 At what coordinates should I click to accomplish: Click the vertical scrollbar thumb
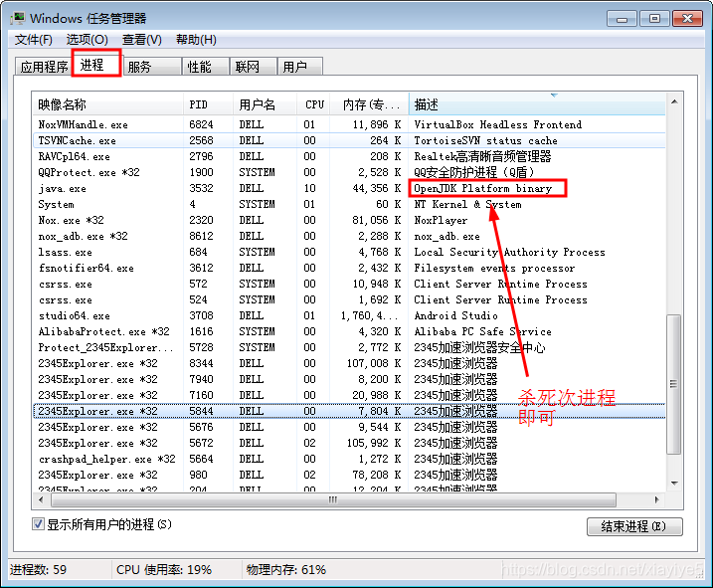click(x=674, y=384)
